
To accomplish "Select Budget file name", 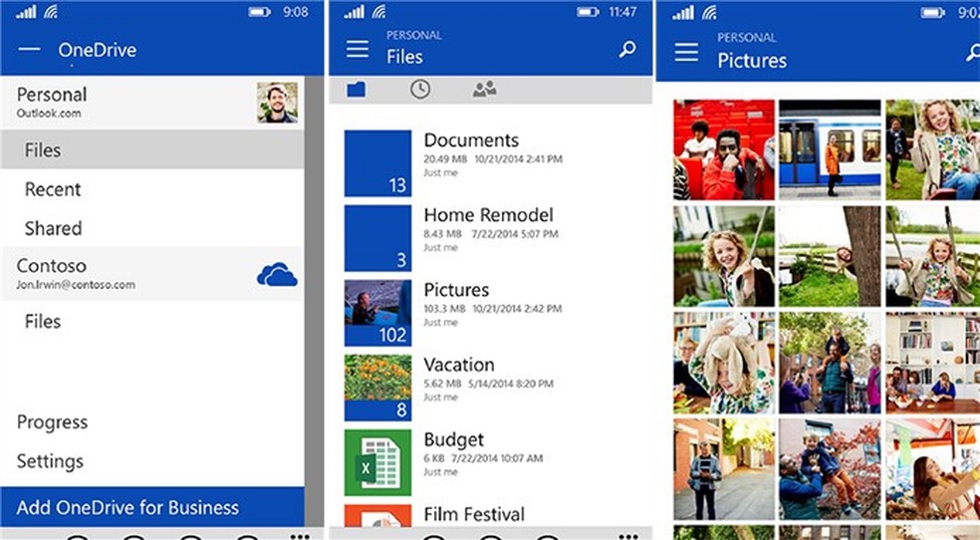I will pyautogui.click(x=454, y=440).
